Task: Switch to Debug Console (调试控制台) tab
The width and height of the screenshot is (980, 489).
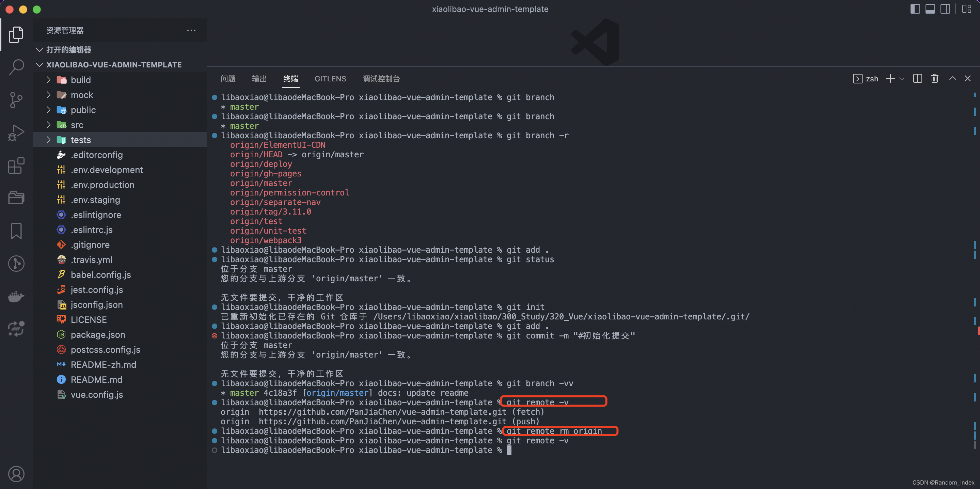Action: (381, 79)
